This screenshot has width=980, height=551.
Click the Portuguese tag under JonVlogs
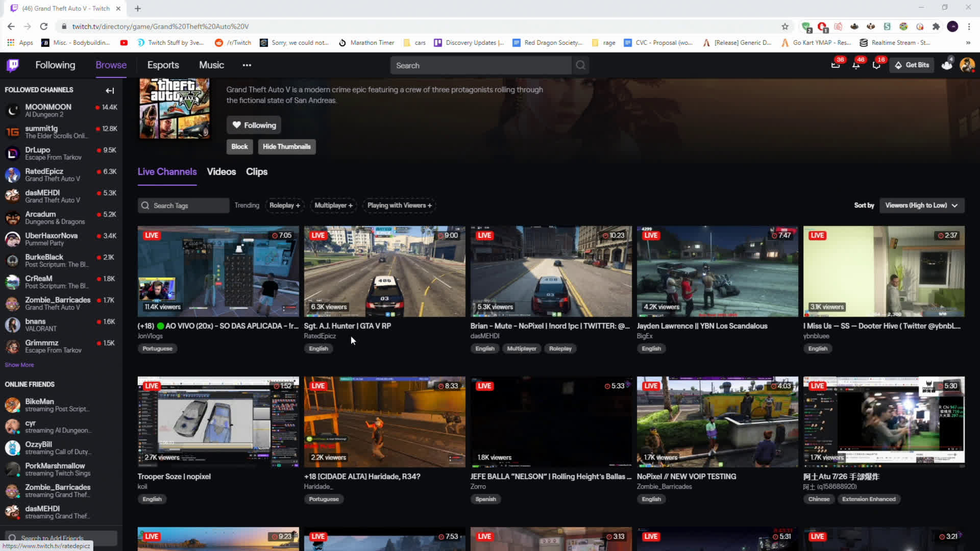pyautogui.click(x=158, y=348)
